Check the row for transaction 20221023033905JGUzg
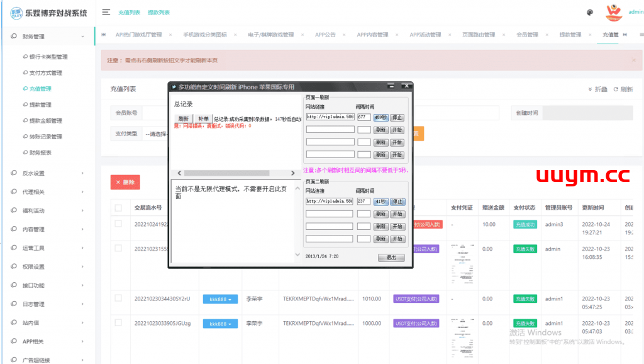The width and height of the screenshot is (644, 364). pos(118,324)
